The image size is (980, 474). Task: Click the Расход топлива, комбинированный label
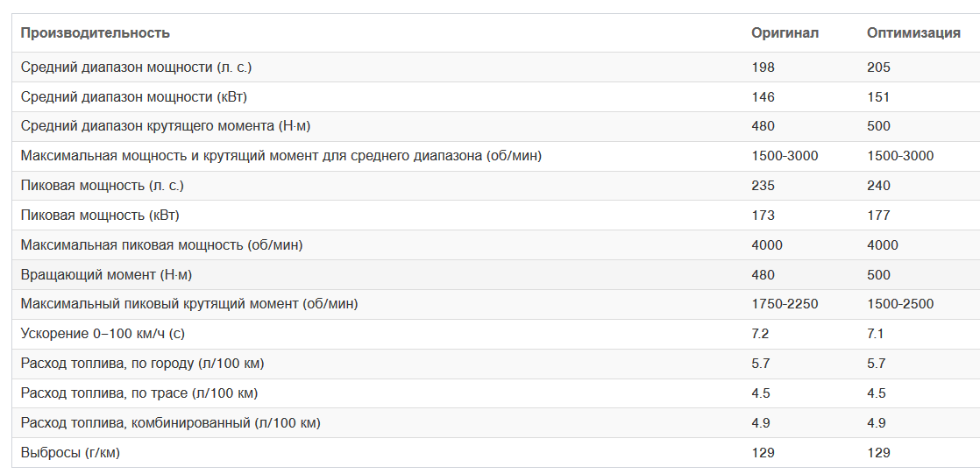coord(170,423)
